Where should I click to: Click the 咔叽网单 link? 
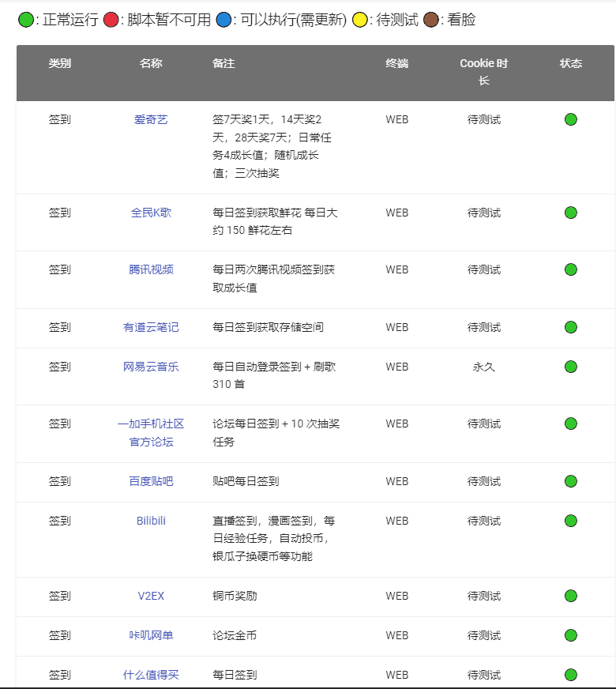[x=151, y=635]
